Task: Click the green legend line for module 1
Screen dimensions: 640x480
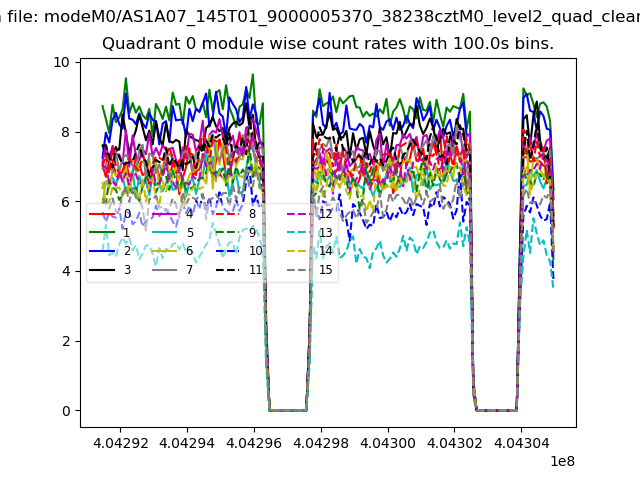Action: (x=104, y=233)
